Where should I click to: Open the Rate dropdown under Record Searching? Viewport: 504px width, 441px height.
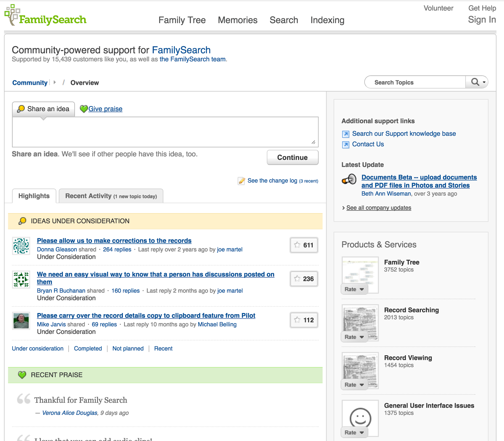[x=354, y=337]
